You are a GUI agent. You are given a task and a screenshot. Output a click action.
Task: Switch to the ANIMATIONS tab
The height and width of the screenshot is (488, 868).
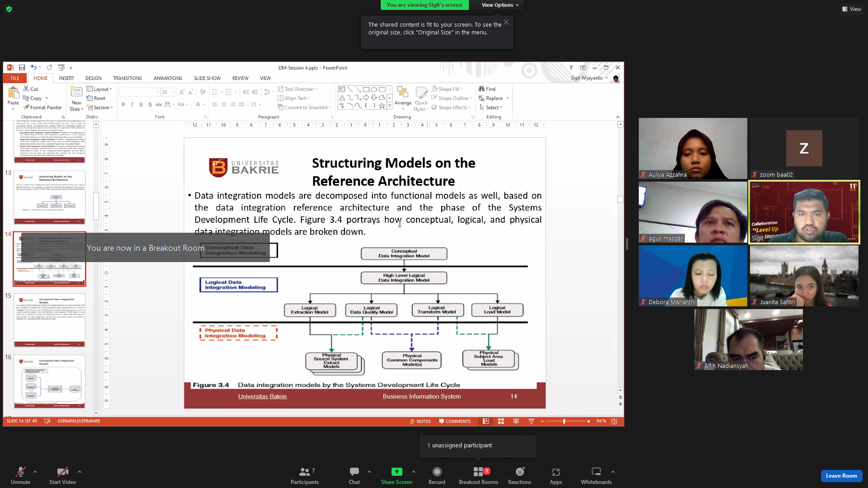point(168,78)
